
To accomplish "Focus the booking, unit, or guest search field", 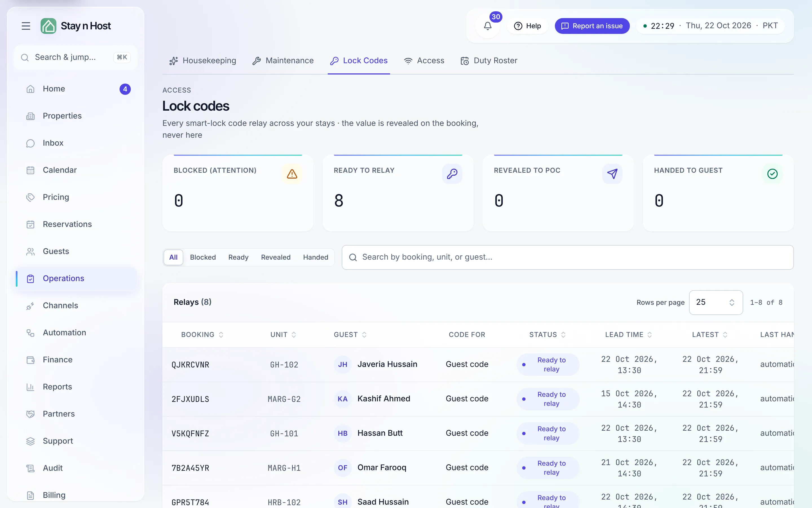I will click(567, 257).
